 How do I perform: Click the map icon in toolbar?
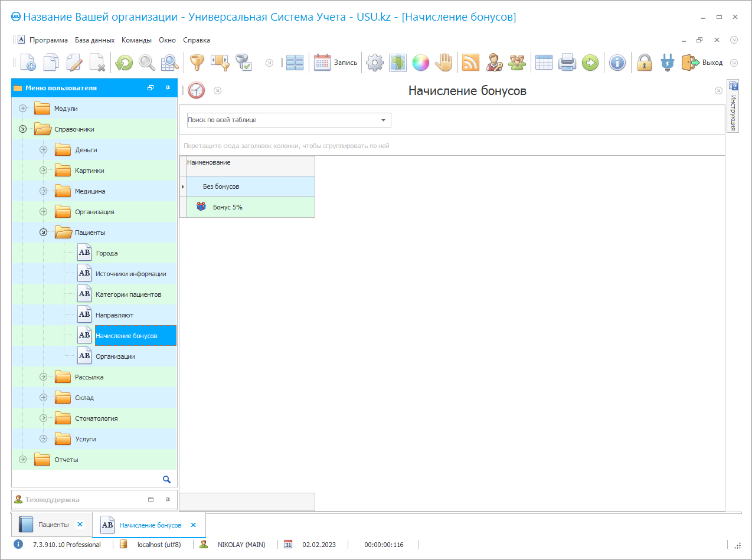click(398, 63)
